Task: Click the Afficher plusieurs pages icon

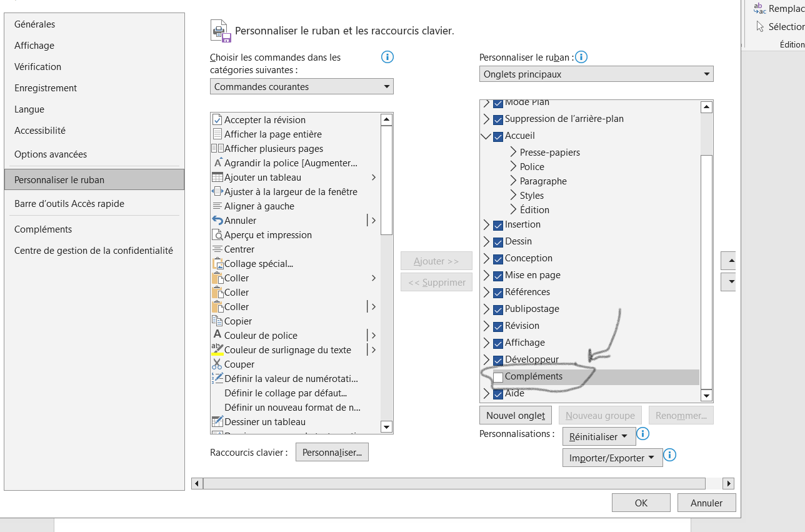Action: 217,148
